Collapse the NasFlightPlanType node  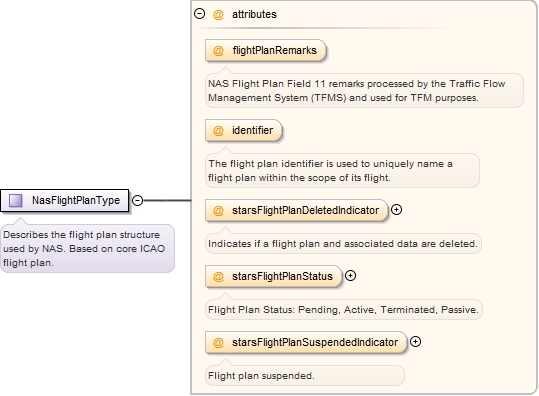click(138, 200)
